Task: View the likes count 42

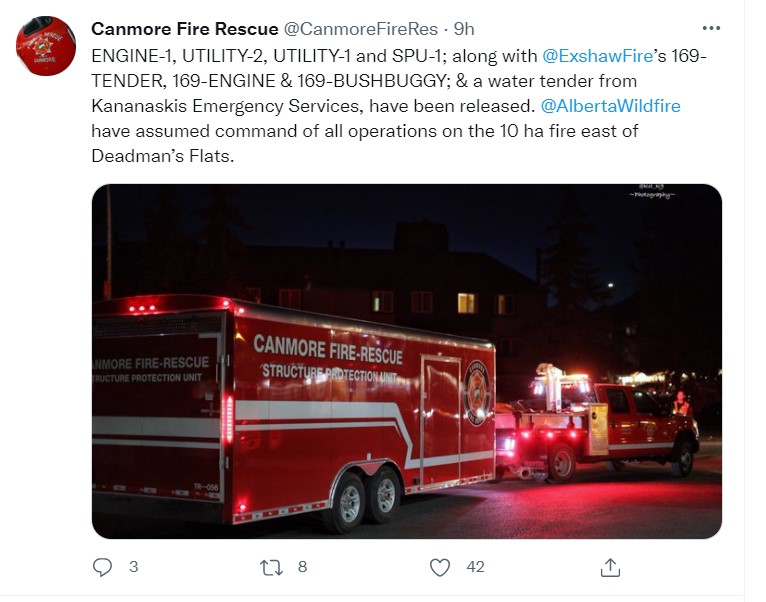Action: (475, 567)
